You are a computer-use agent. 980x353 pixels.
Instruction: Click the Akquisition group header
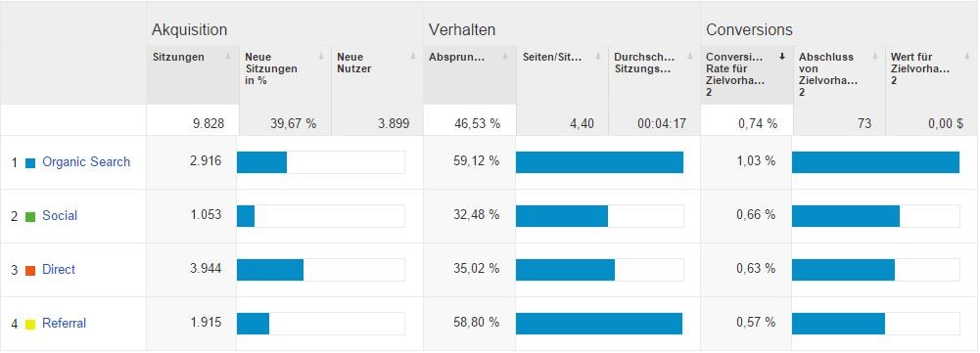(189, 29)
